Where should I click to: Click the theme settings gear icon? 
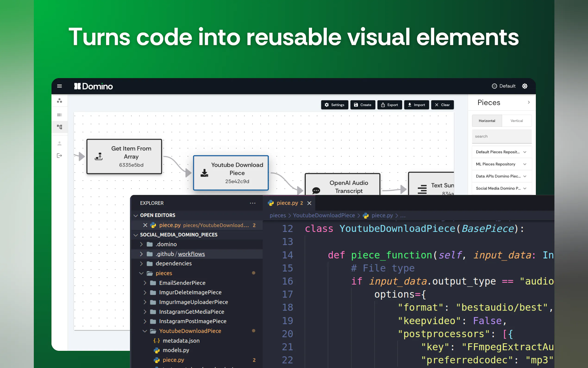(x=525, y=86)
